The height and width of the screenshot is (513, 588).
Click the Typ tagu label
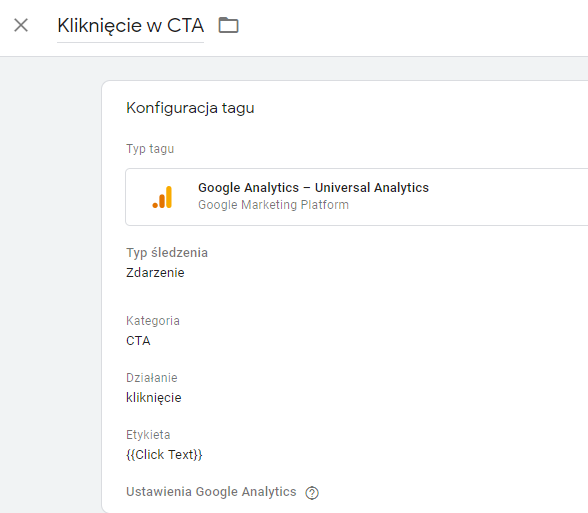(150, 149)
